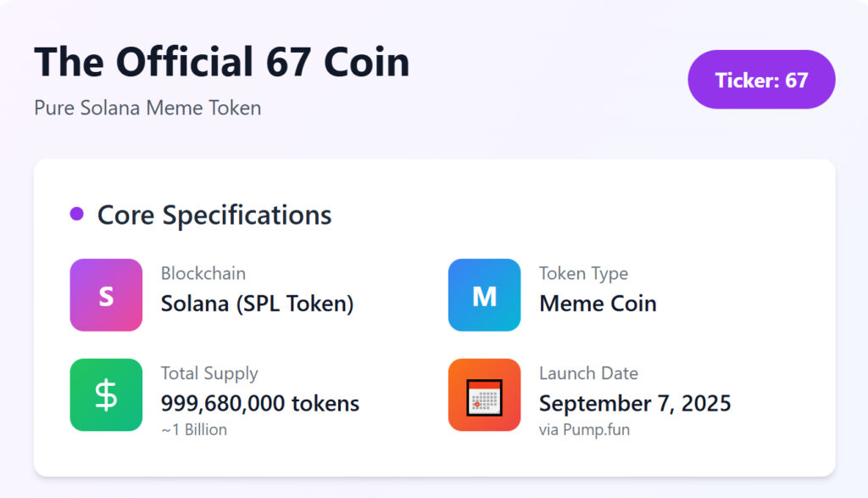Click the orange calendar launch date icon
Image resolution: width=868 pixels, height=498 pixels.
point(484,395)
